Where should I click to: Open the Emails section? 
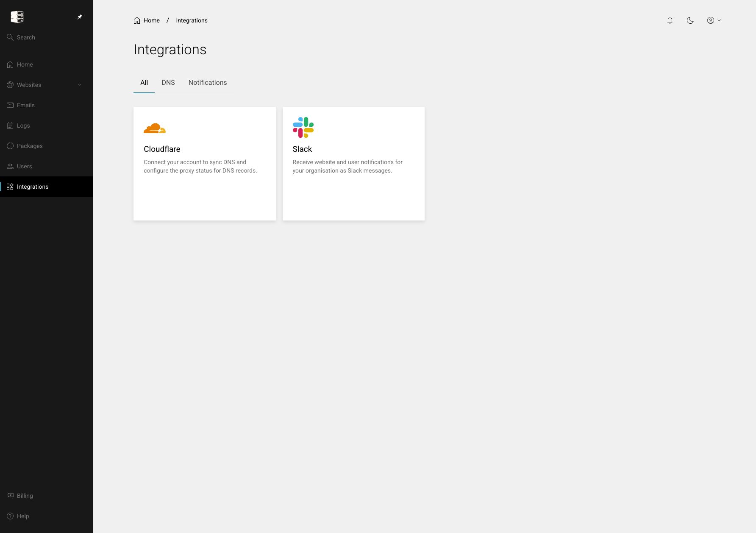[x=47, y=105]
